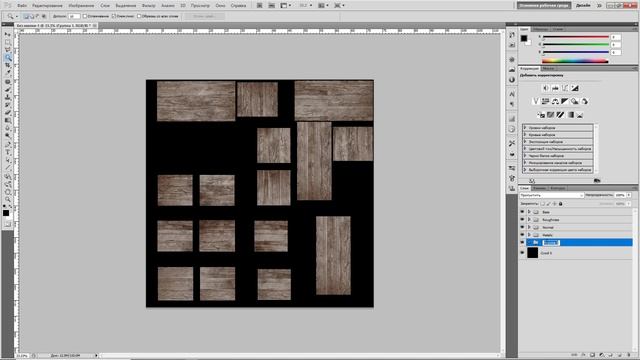Select the Hand tool
The height and width of the screenshot is (360, 640).
click(8, 192)
